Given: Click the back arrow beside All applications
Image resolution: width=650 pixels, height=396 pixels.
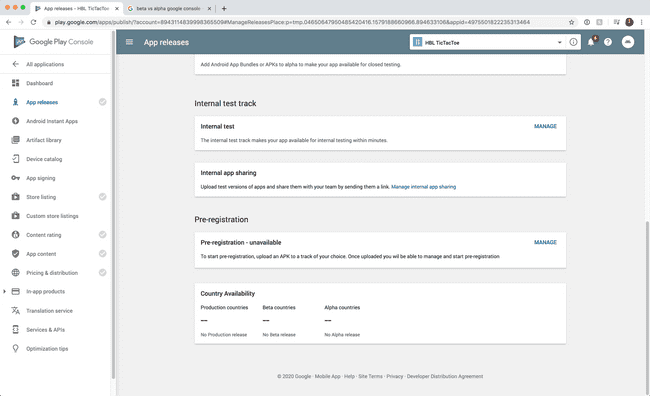Looking at the screenshot, I should coord(16,64).
